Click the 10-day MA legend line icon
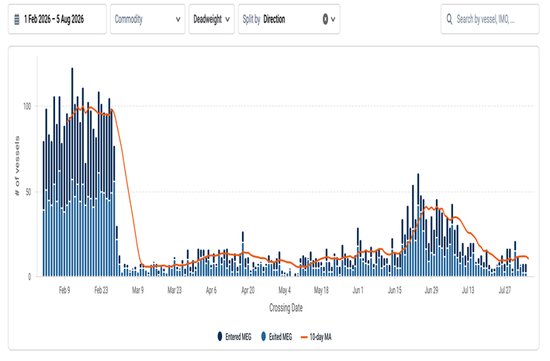This screenshot has width=550, height=361. coord(304,337)
